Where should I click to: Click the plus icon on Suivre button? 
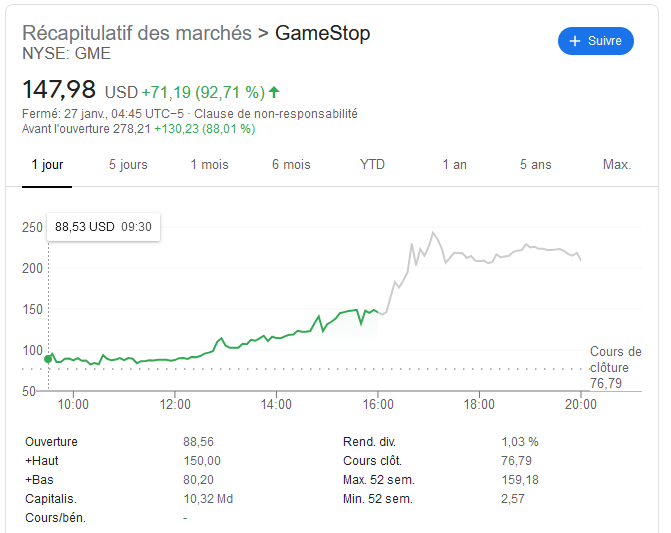[574, 41]
